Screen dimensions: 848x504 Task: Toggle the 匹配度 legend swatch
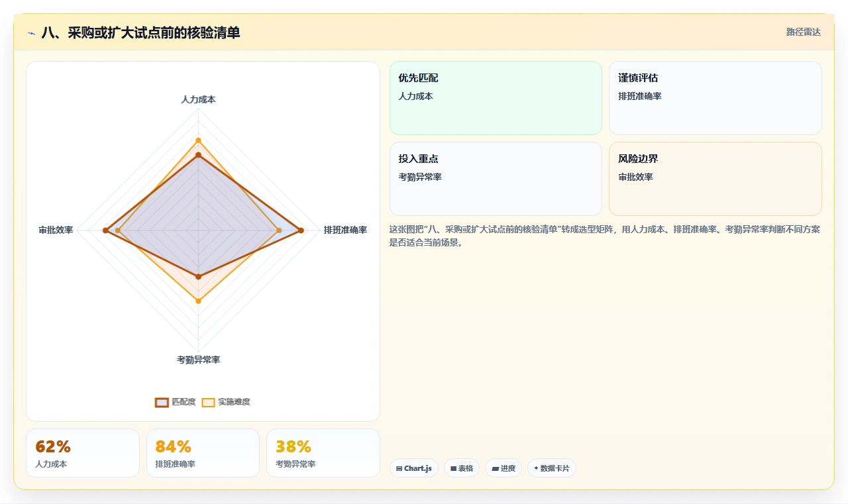coord(162,402)
